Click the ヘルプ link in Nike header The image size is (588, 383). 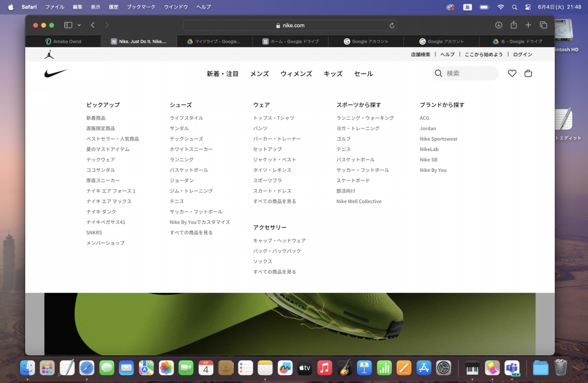(x=448, y=55)
